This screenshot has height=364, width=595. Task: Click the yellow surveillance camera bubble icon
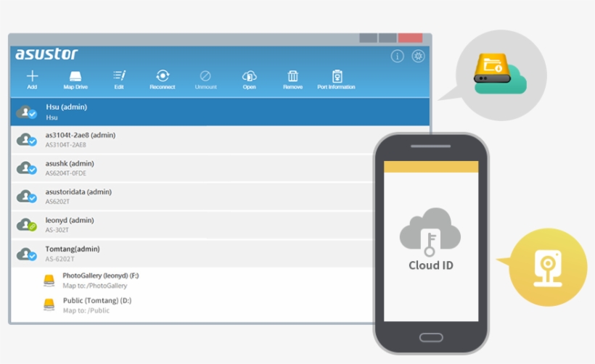pyautogui.click(x=548, y=268)
